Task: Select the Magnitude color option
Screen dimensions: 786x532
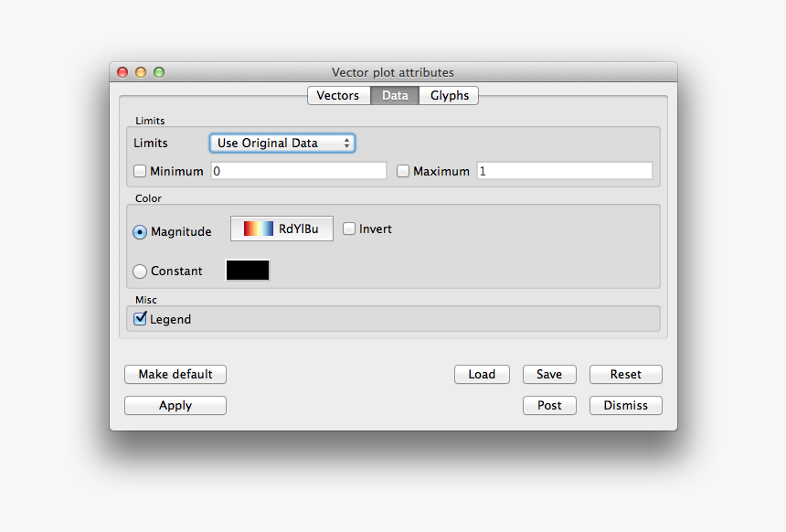Action: click(x=140, y=232)
